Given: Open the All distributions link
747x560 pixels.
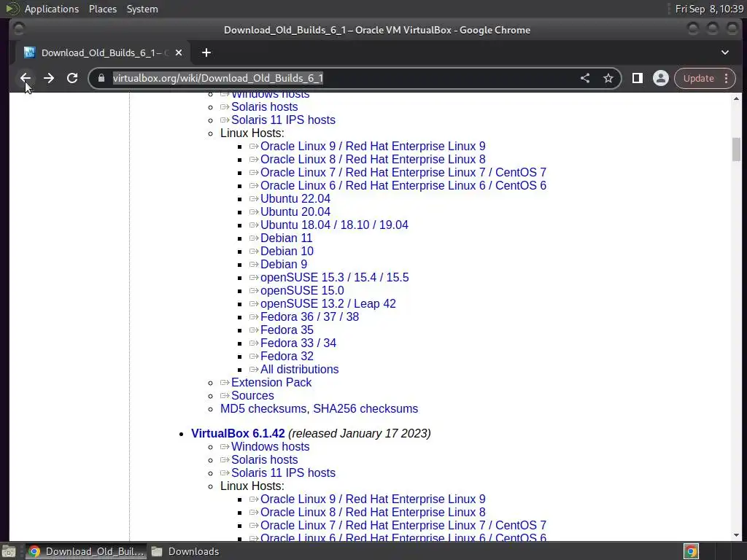Looking at the screenshot, I should pos(299,370).
